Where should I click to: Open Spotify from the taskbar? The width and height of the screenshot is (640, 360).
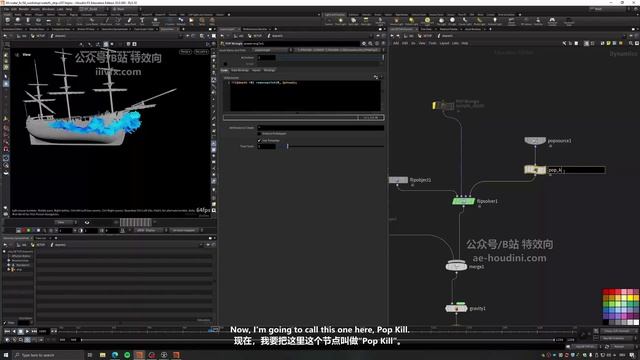point(127,355)
